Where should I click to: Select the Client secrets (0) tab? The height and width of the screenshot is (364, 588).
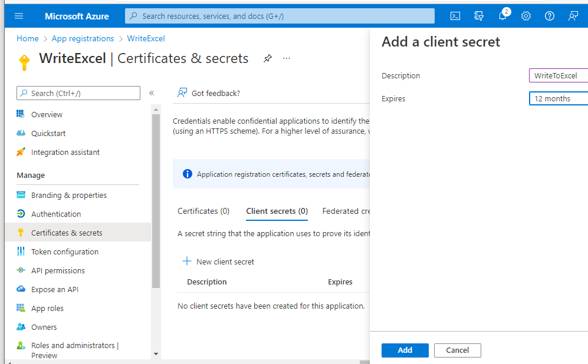coord(277,211)
